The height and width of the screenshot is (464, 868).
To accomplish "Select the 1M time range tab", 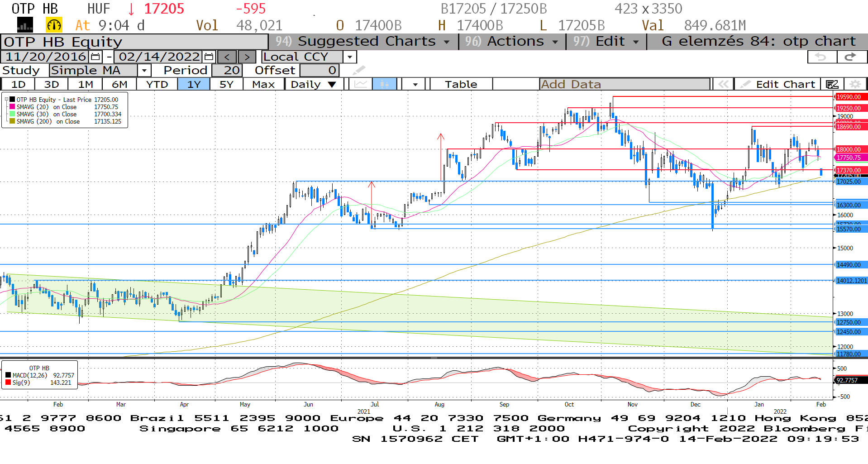I will pos(86,84).
